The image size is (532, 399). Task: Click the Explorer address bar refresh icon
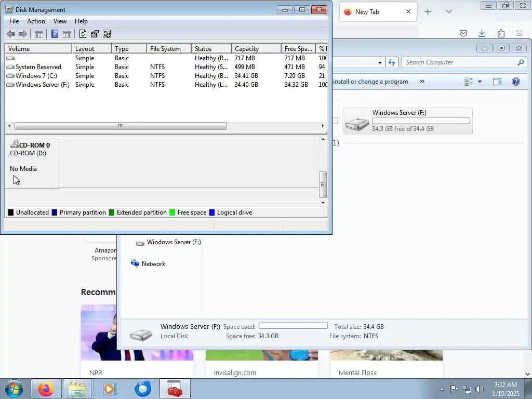(392, 62)
